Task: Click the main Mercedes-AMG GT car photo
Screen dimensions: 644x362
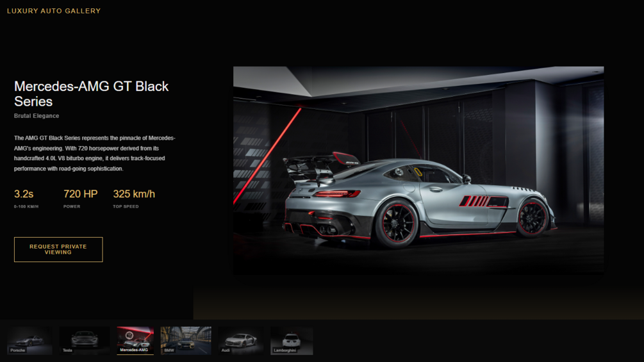Action: (418, 170)
